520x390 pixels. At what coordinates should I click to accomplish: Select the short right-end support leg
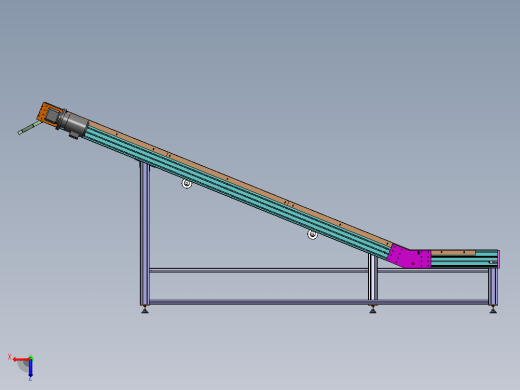pos(493,287)
